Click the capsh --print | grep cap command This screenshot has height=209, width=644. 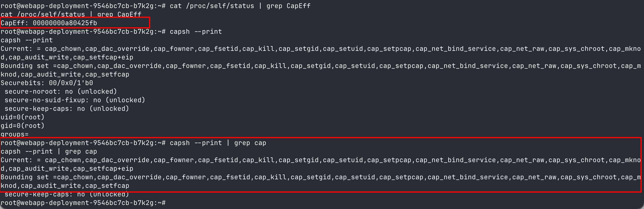click(218, 143)
